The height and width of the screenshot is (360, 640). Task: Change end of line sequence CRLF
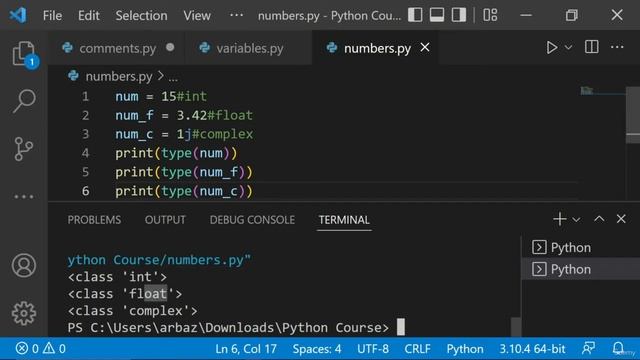(x=417, y=349)
